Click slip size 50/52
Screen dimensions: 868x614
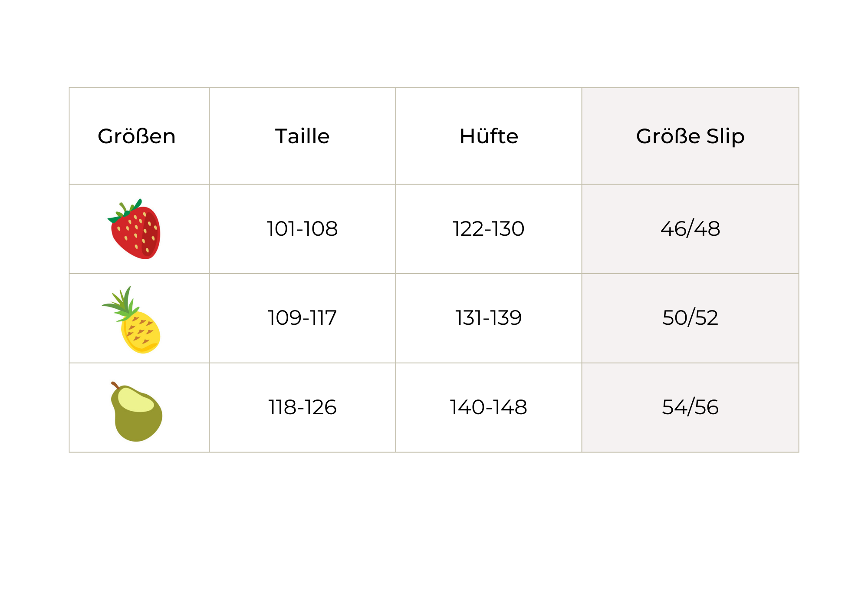pyautogui.click(x=690, y=318)
